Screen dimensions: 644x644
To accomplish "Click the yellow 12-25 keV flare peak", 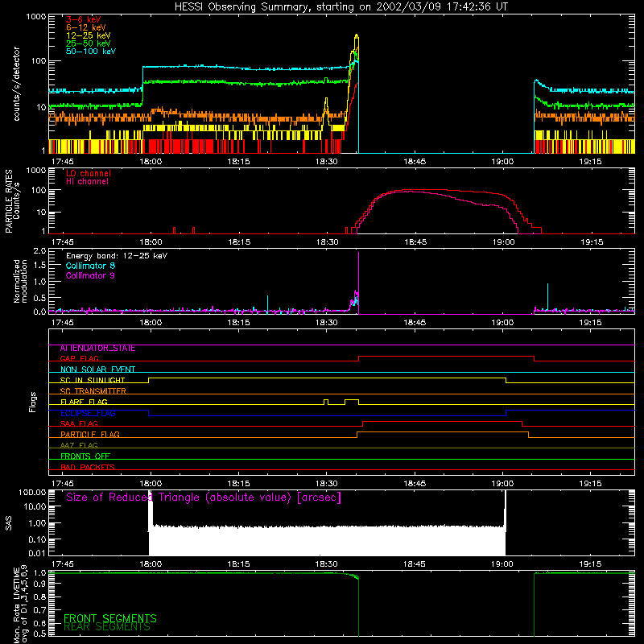I will click(x=357, y=37).
